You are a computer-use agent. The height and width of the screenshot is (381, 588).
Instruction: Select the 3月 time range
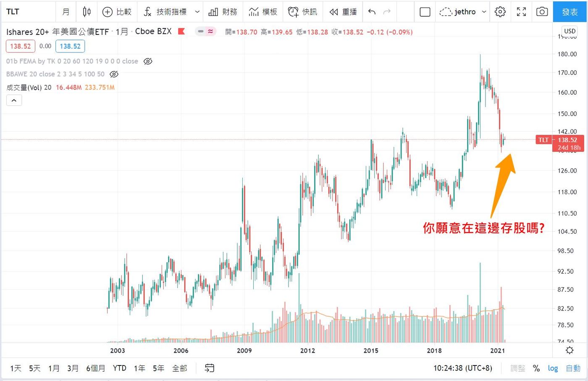click(73, 368)
